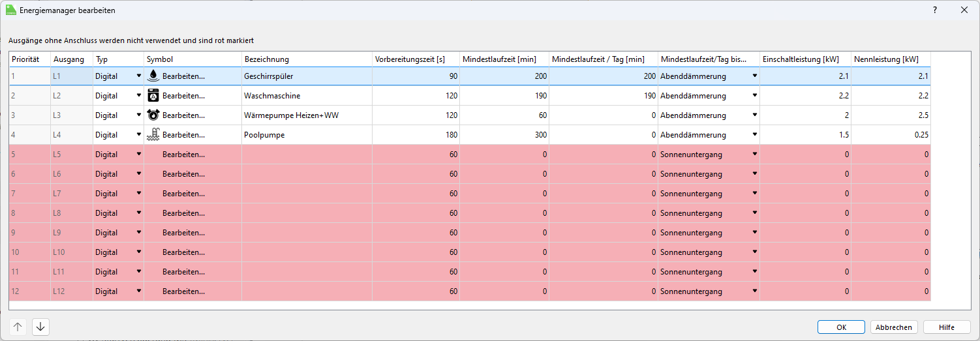Image resolution: width=980 pixels, height=341 pixels.
Task: Open Typ dropdown for Poolpumpe row
Action: [138, 134]
